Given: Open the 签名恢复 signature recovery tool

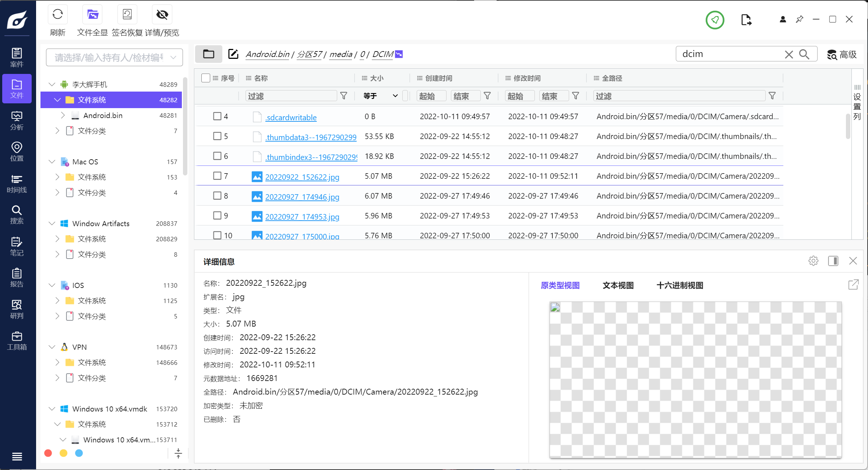Looking at the screenshot, I should pyautogui.click(x=127, y=15).
